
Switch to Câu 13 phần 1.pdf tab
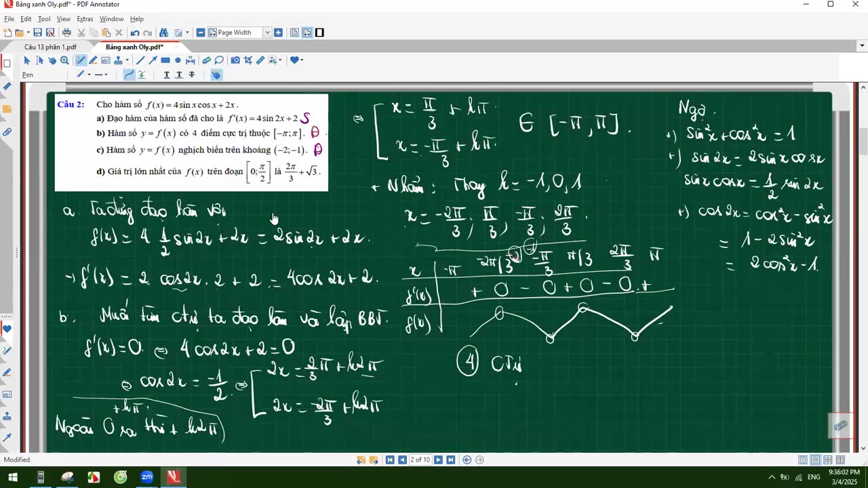50,47
